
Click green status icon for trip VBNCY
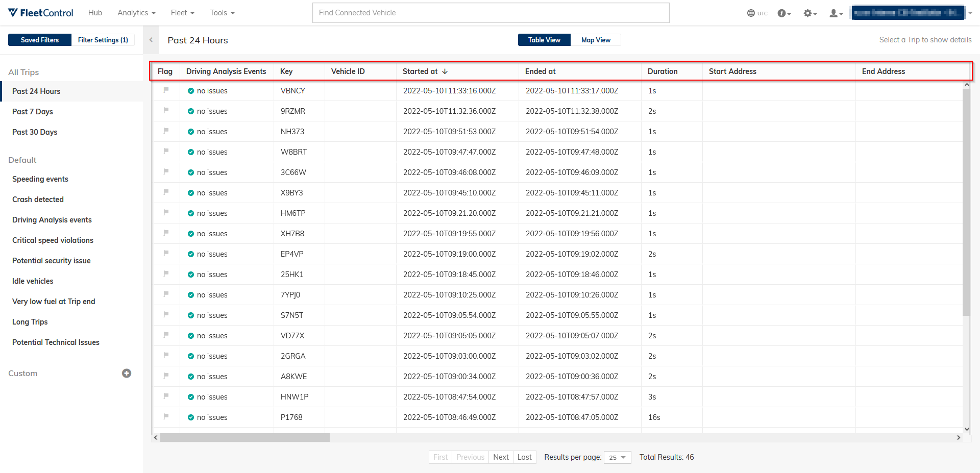(191, 91)
